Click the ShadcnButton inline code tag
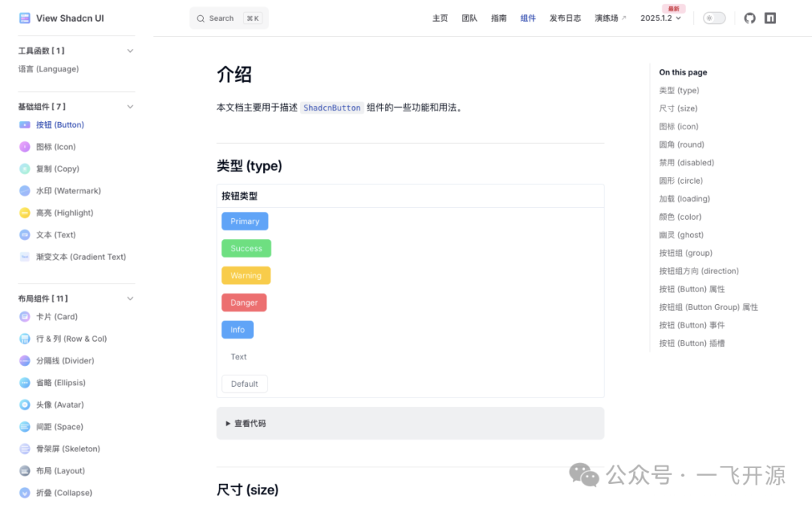 [332, 108]
